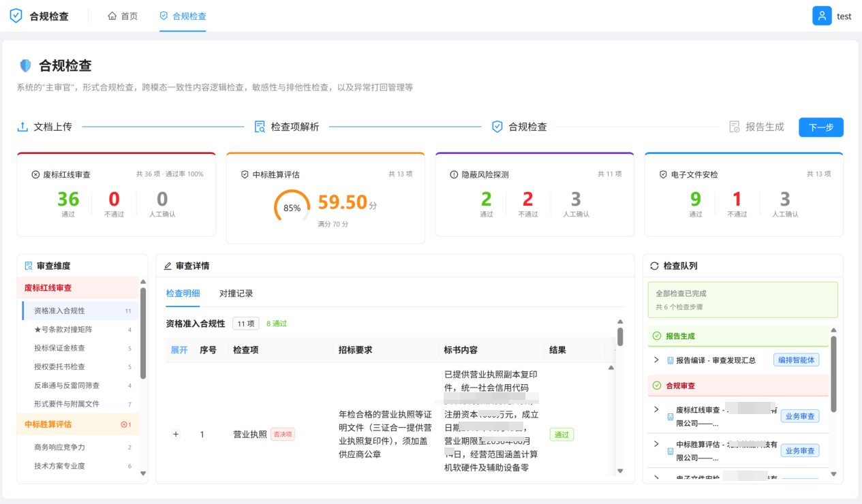The width and height of the screenshot is (862, 504).
Task: Click the 36 passed count
Action: [x=68, y=199]
